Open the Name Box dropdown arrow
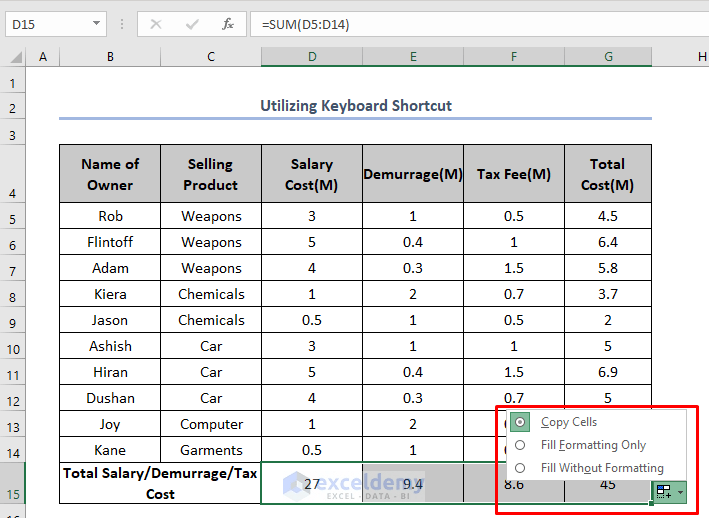 (96, 24)
